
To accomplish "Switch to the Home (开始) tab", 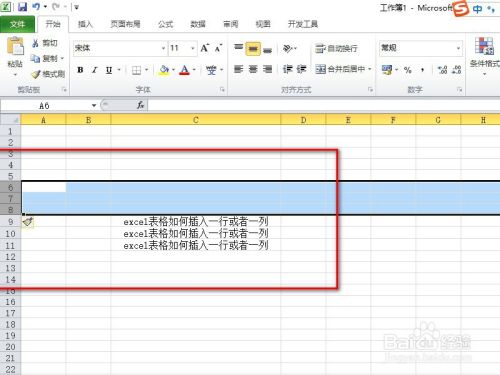I will [53, 24].
